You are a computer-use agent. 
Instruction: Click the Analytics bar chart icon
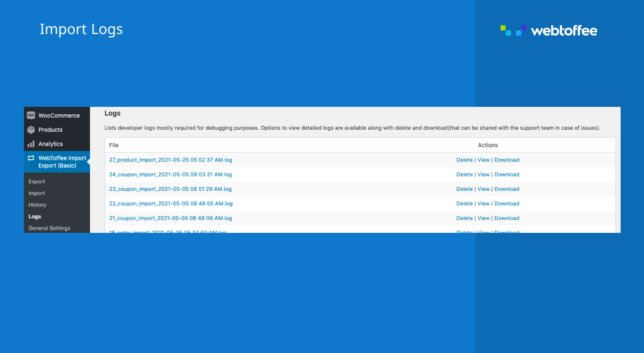coord(31,144)
